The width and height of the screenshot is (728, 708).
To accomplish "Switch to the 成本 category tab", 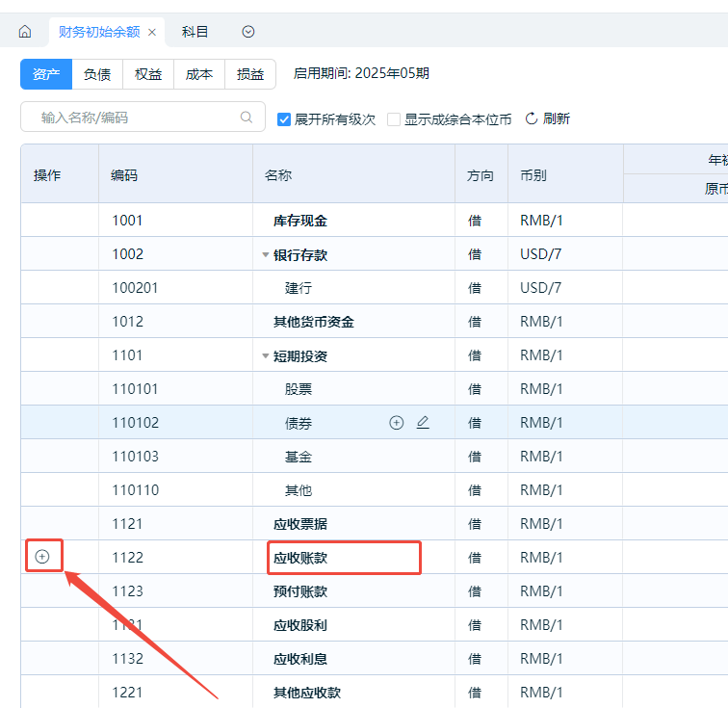I will click(x=199, y=74).
